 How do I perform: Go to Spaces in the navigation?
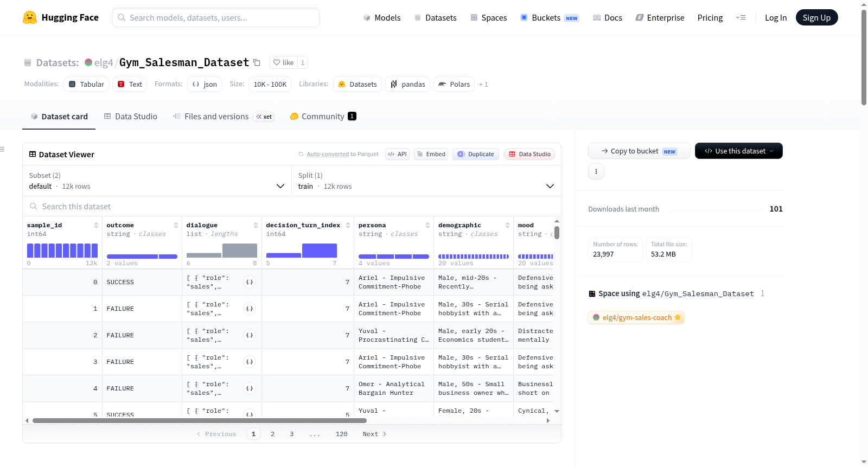point(489,17)
